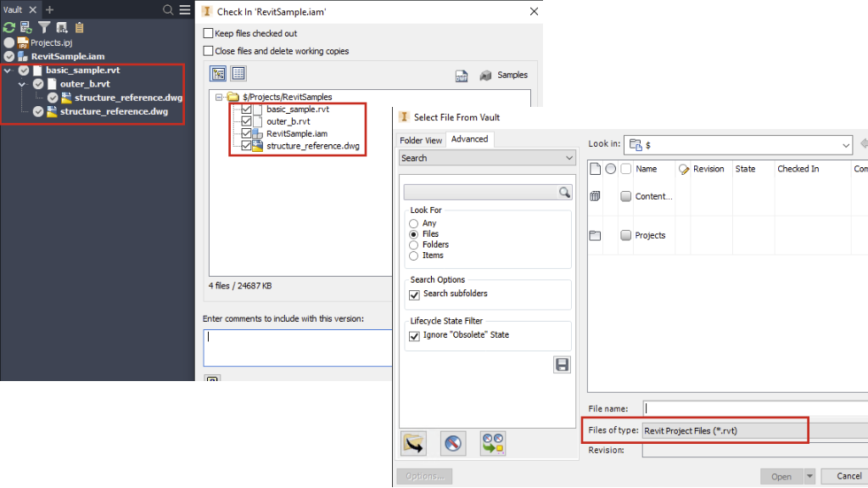Click status icon of basic_sample.rvt
Viewport: 868px width, 488px height.
pyautogui.click(x=24, y=70)
